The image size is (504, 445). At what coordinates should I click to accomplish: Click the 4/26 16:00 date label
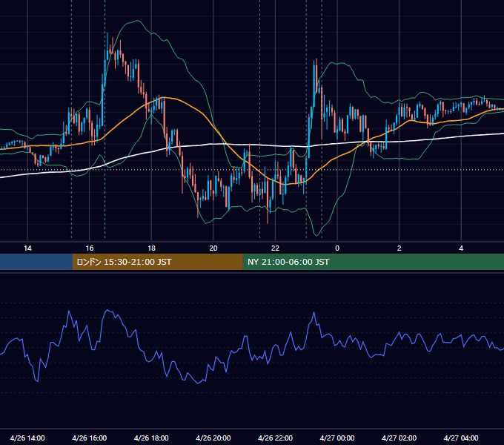pyautogui.click(x=90, y=438)
